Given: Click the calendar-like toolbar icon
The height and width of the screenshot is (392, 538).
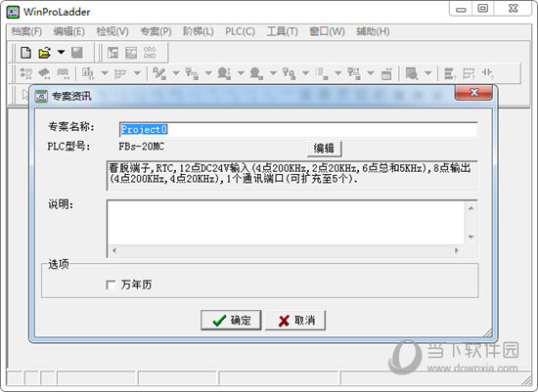Looking at the screenshot, I should pyautogui.click(x=386, y=73).
